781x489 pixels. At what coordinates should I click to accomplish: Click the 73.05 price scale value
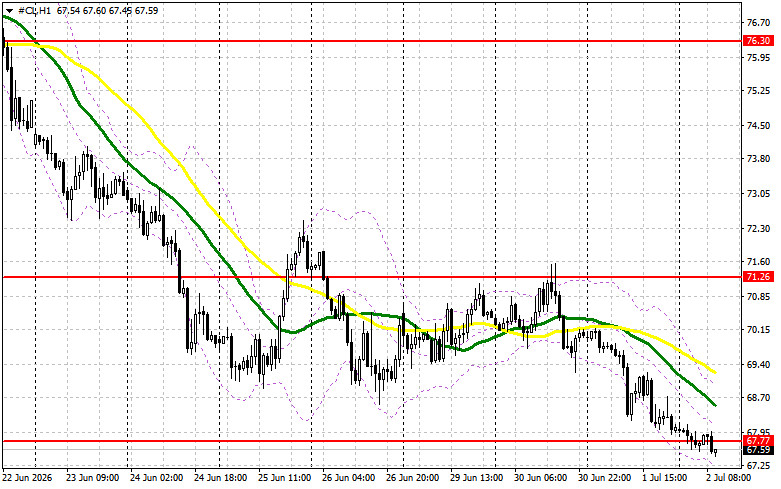click(x=759, y=194)
